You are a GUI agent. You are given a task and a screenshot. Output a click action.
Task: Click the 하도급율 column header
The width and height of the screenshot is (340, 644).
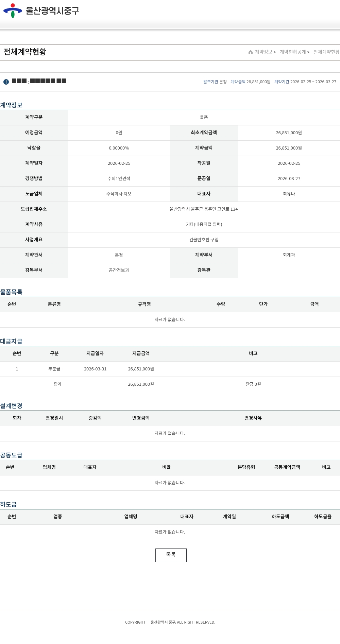coord(323,517)
